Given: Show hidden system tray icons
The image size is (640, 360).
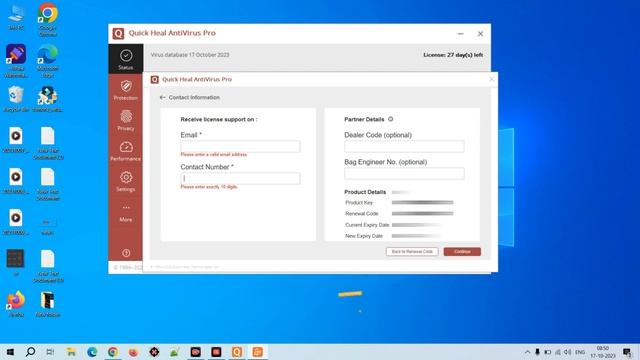Looking at the screenshot, I should point(527,352).
